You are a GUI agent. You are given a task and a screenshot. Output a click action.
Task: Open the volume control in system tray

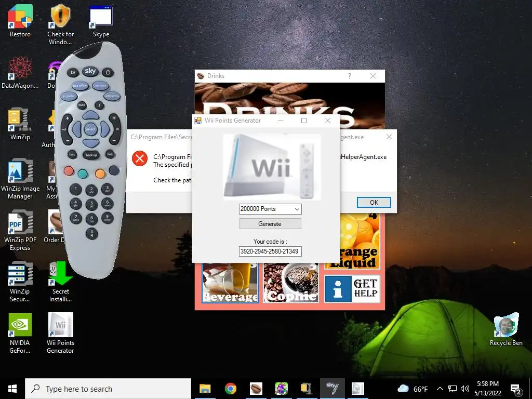465,389
